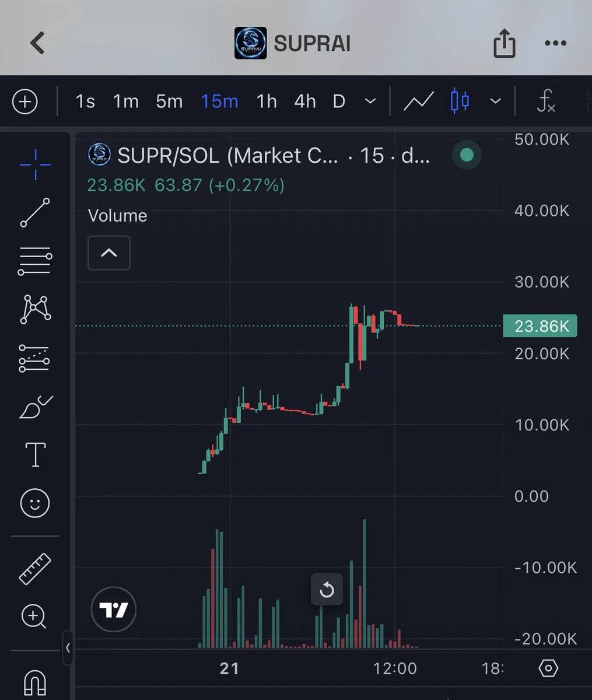Screen dimensions: 592x700
Task: Click the 23.86K current price label
Action: (x=540, y=325)
